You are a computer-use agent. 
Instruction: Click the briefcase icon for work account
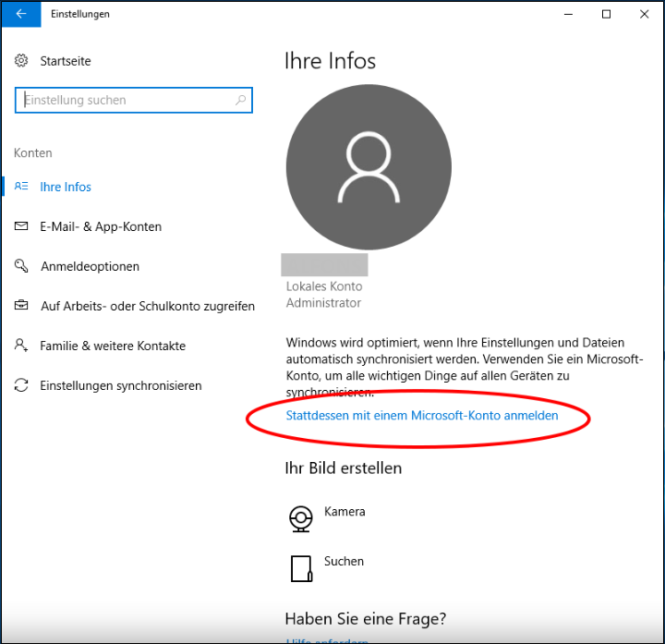pos(21,305)
